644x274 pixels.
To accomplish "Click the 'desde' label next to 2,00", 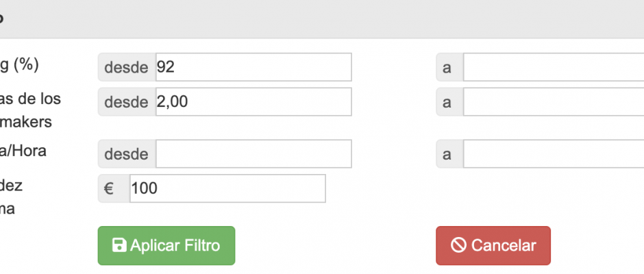I will coord(127,101).
